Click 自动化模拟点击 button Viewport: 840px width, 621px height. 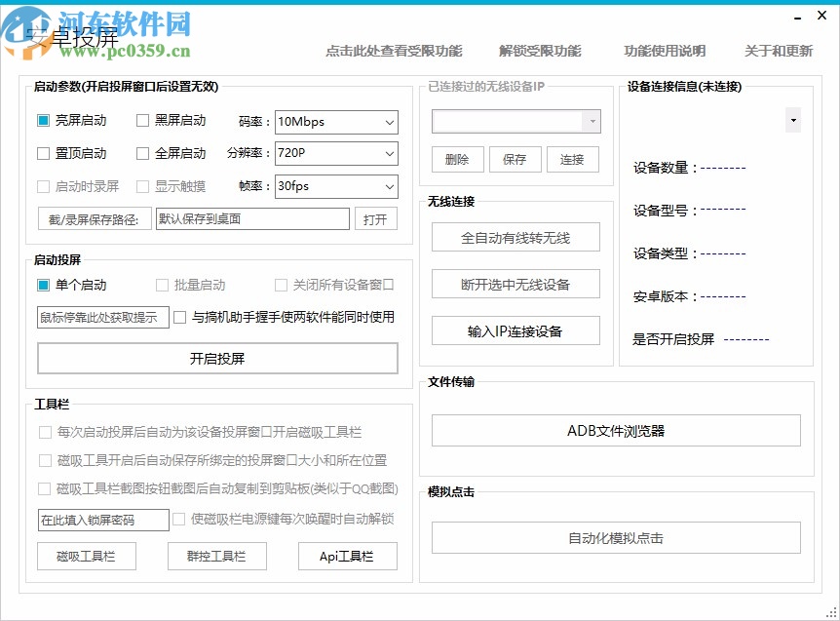click(618, 537)
